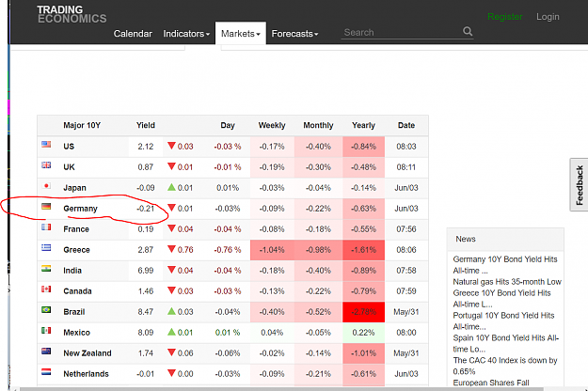Click the horizontal scrollbar at bottom
Image resolution: width=588 pixels, height=391 pixels.
(296, 389)
